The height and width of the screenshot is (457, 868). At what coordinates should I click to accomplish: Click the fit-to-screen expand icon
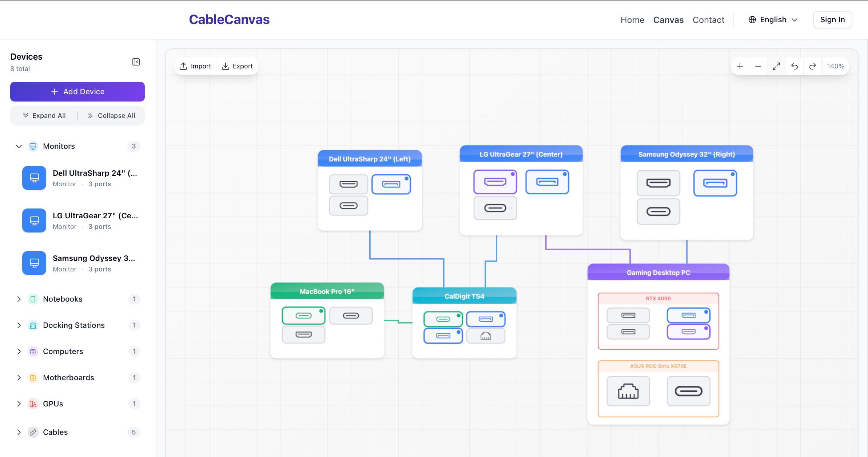coord(776,66)
